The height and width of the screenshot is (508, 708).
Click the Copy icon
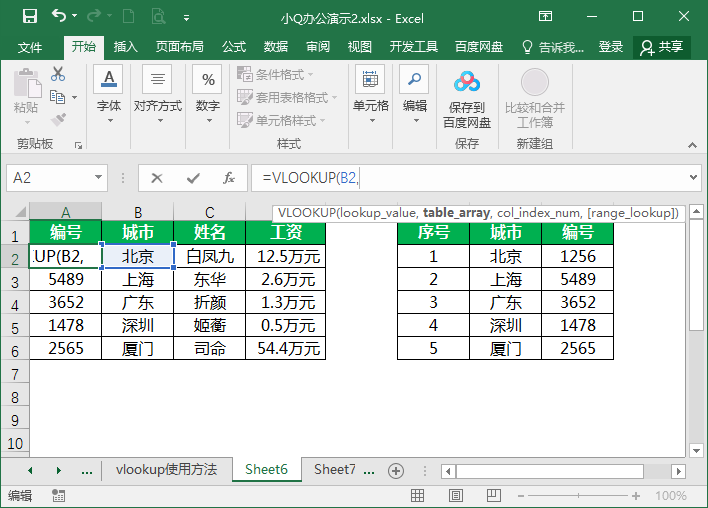click(x=57, y=97)
